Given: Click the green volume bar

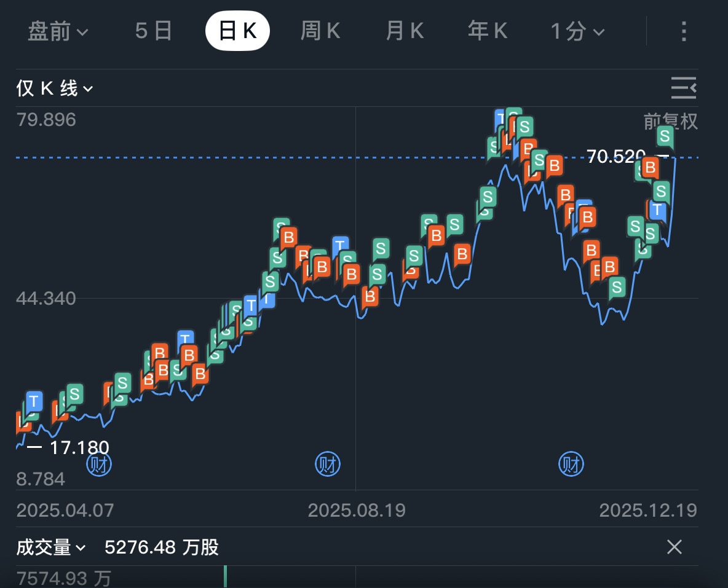Looking at the screenshot, I should [225, 576].
